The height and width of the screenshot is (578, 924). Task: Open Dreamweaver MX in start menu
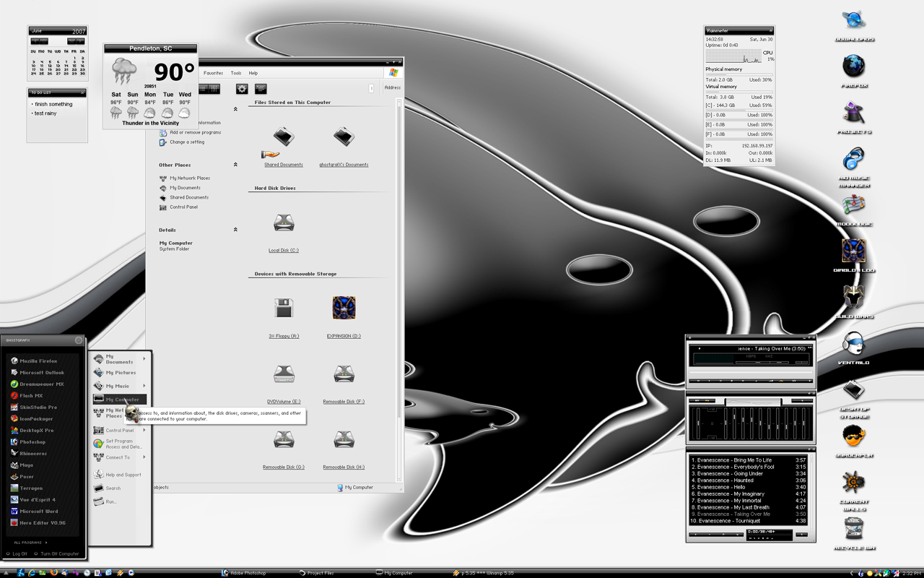click(37, 384)
